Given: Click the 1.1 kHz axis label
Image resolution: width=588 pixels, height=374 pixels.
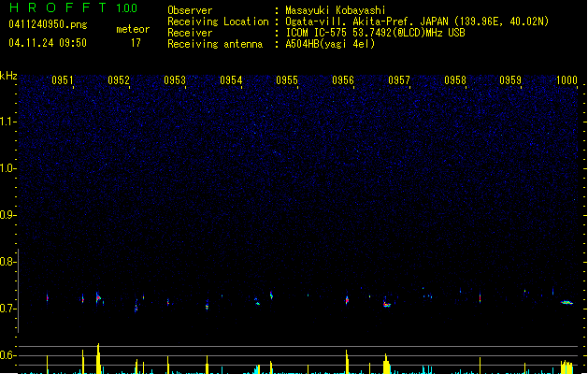Looking at the screenshot, I should (8, 122).
